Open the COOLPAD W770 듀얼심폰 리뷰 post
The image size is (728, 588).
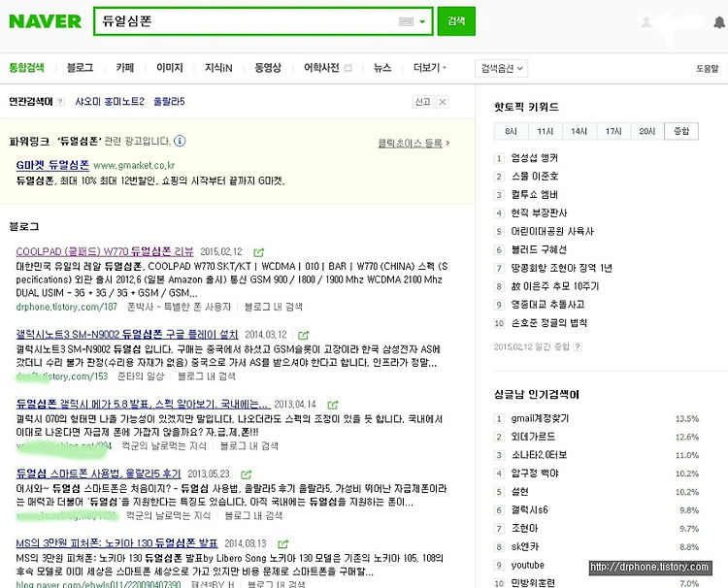click(105, 251)
